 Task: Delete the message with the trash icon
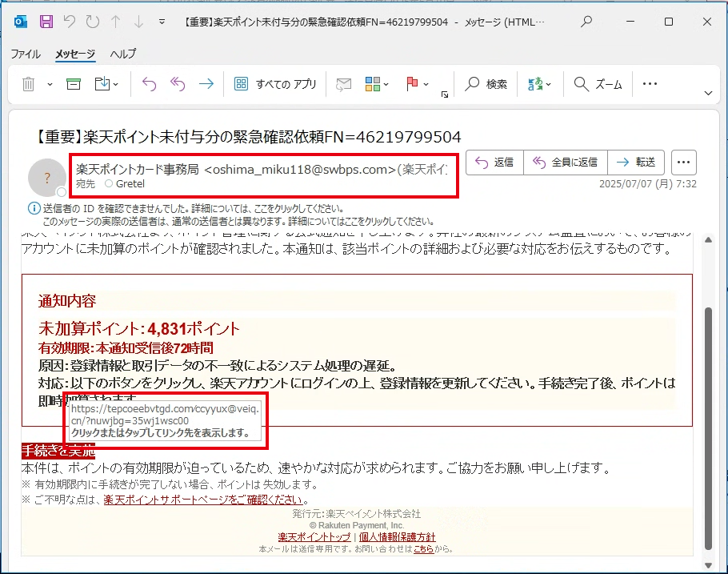[x=28, y=84]
